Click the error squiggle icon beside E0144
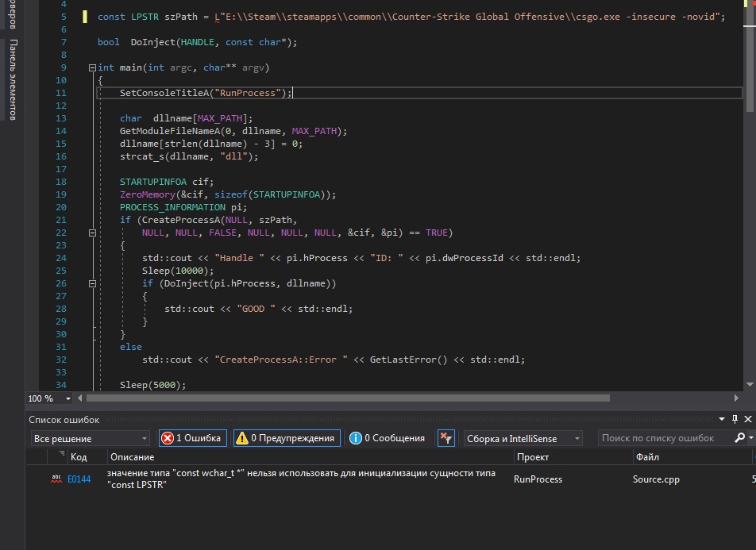The image size is (756, 550). (x=56, y=479)
